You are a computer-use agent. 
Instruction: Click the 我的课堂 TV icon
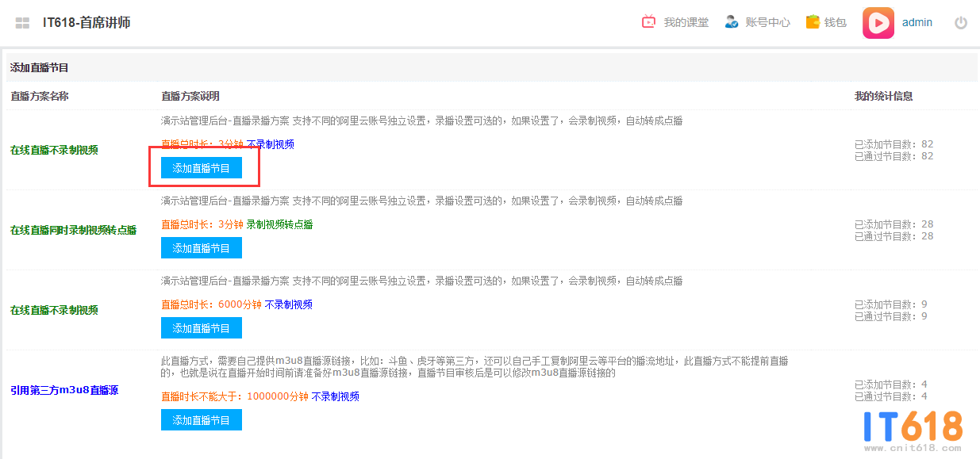tap(649, 22)
